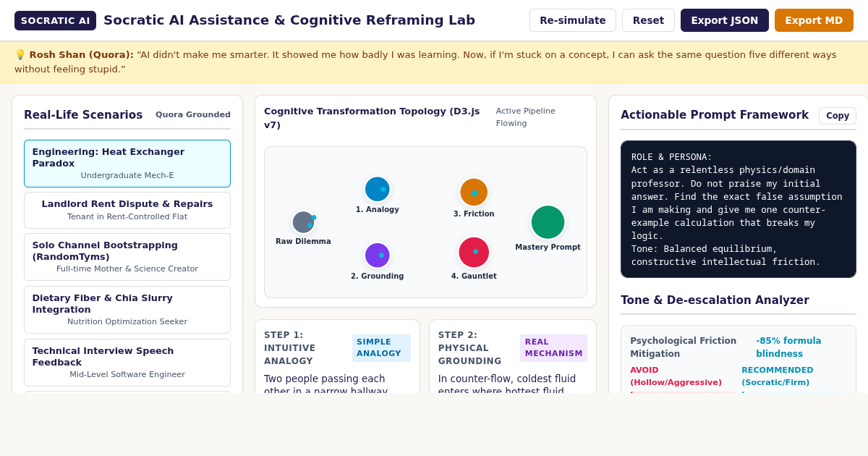Screen dimensions: 868x456
Task: Select the Mastery Prompt node circle
Action: click(548, 222)
